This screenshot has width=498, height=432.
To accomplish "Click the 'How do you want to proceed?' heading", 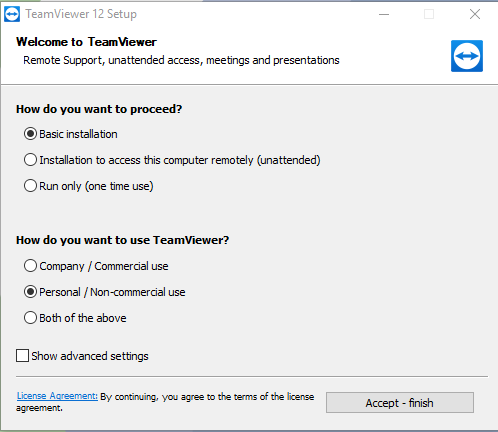I will 99,109.
